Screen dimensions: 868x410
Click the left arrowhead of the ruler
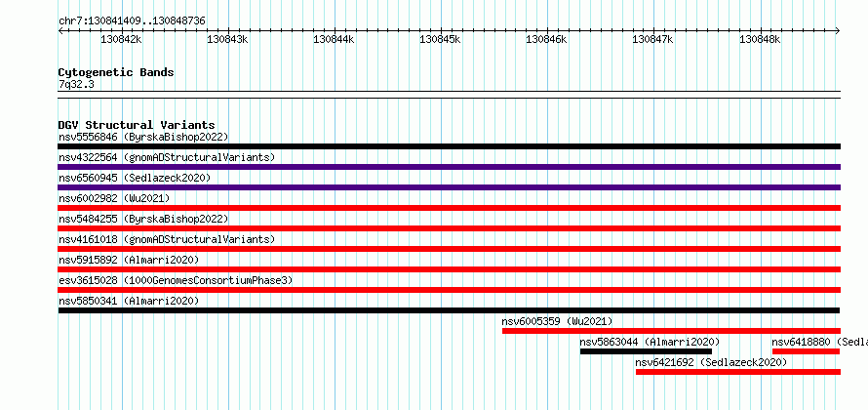[x=60, y=30]
